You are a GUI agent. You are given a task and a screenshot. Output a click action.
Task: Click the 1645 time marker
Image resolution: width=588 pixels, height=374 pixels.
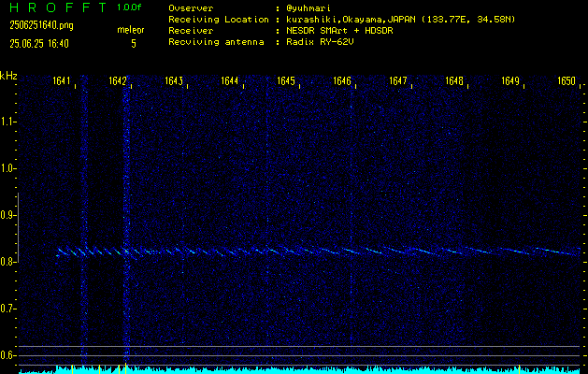pyautogui.click(x=286, y=81)
